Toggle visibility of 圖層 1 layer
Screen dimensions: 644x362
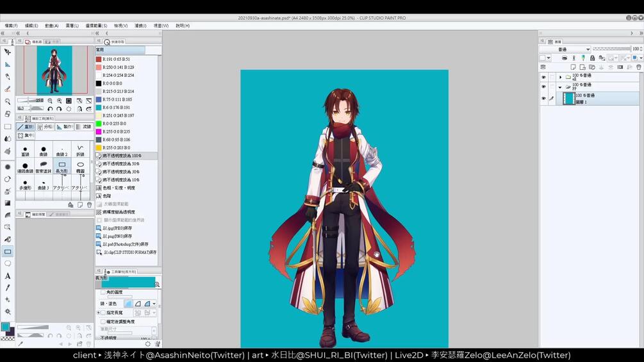[x=543, y=99]
